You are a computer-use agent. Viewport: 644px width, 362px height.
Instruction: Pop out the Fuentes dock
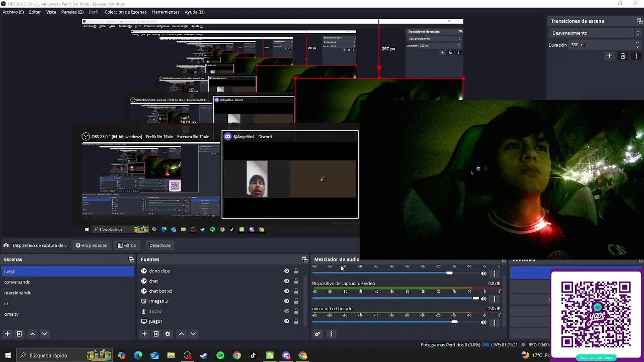[304, 259]
